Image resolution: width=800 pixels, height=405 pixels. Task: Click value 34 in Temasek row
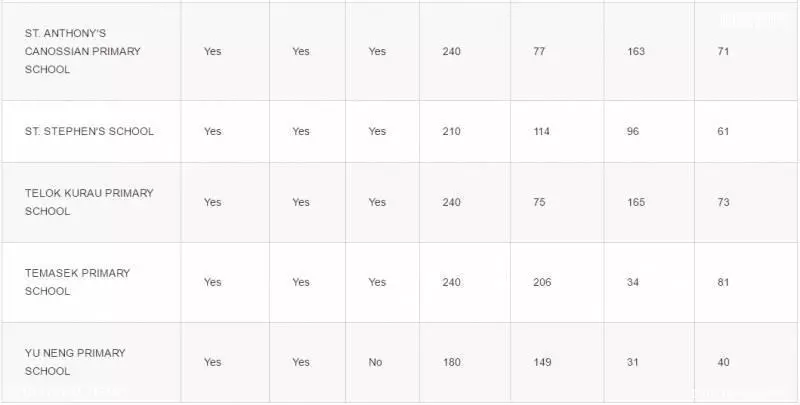(x=633, y=282)
